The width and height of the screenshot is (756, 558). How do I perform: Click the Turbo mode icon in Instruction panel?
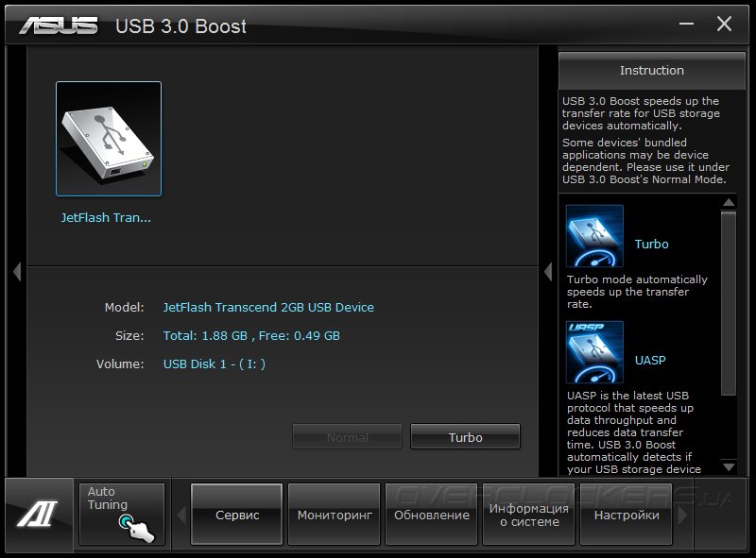(x=594, y=236)
